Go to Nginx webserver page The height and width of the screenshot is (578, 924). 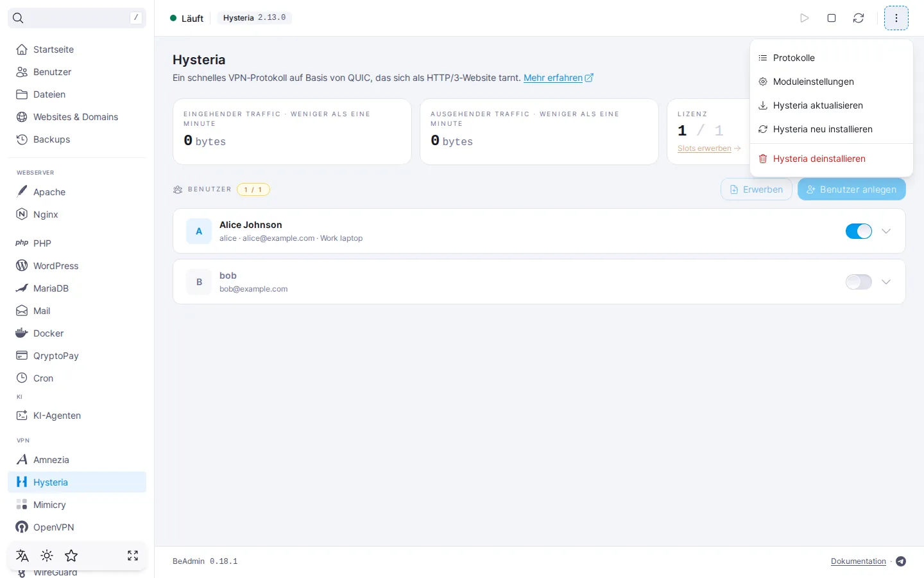(77, 215)
